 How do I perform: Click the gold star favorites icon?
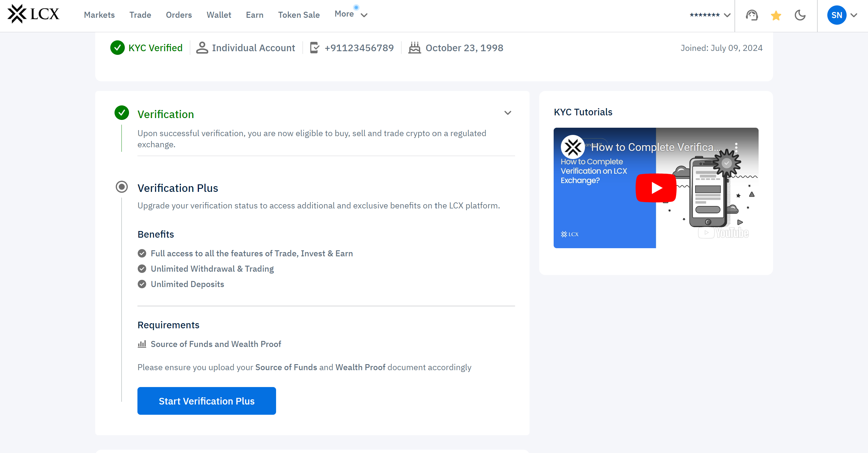click(x=776, y=15)
